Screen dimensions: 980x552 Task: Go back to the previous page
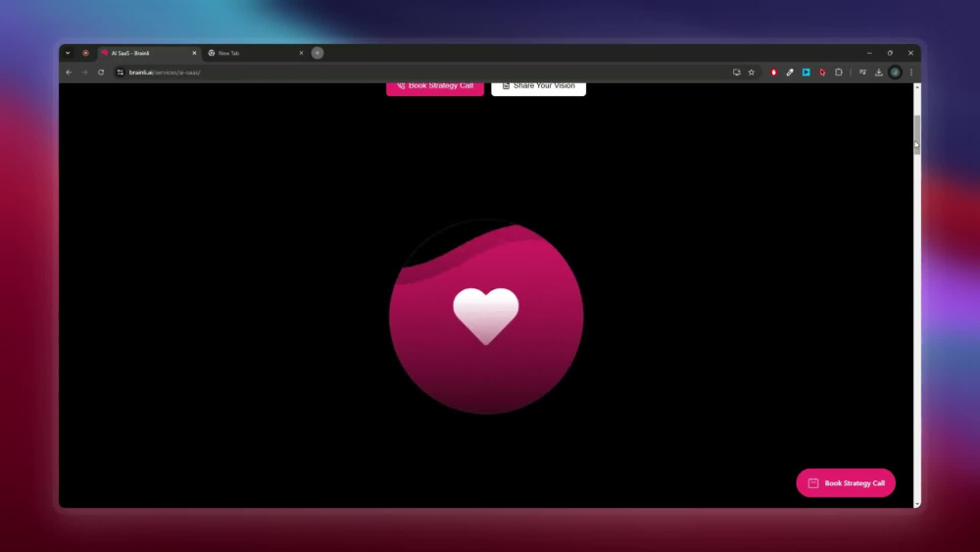point(69,73)
